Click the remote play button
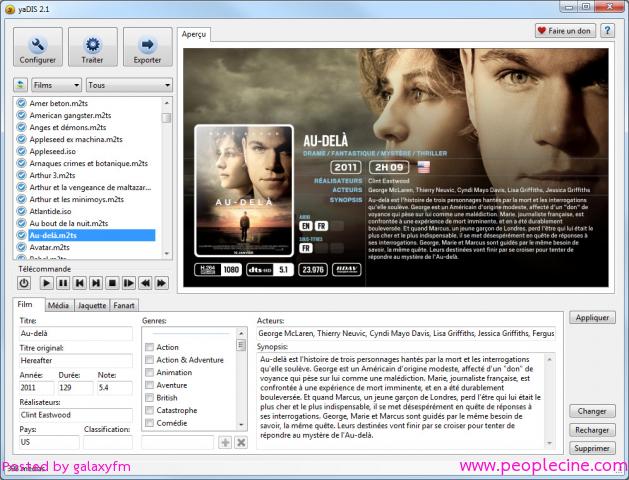 (x=47, y=283)
